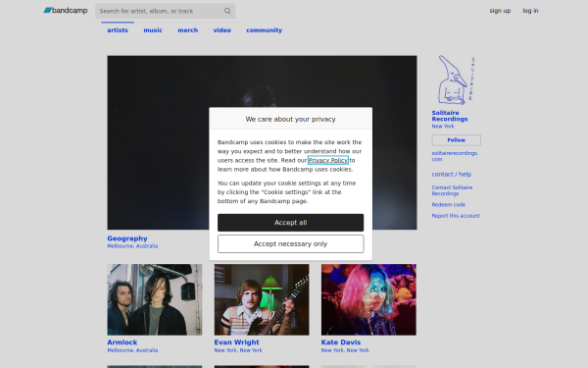Switch to the artists tab
This screenshot has width=588, height=368.
[x=118, y=30]
